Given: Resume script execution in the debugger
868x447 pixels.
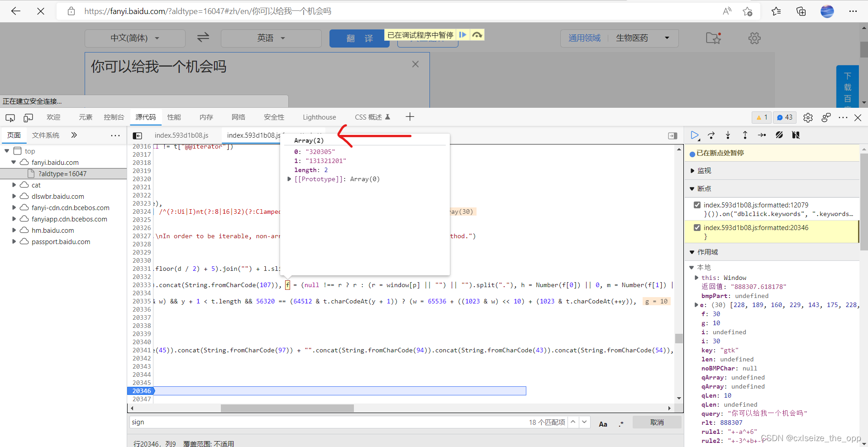Looking at the screenshot, I should pos(696,135).
